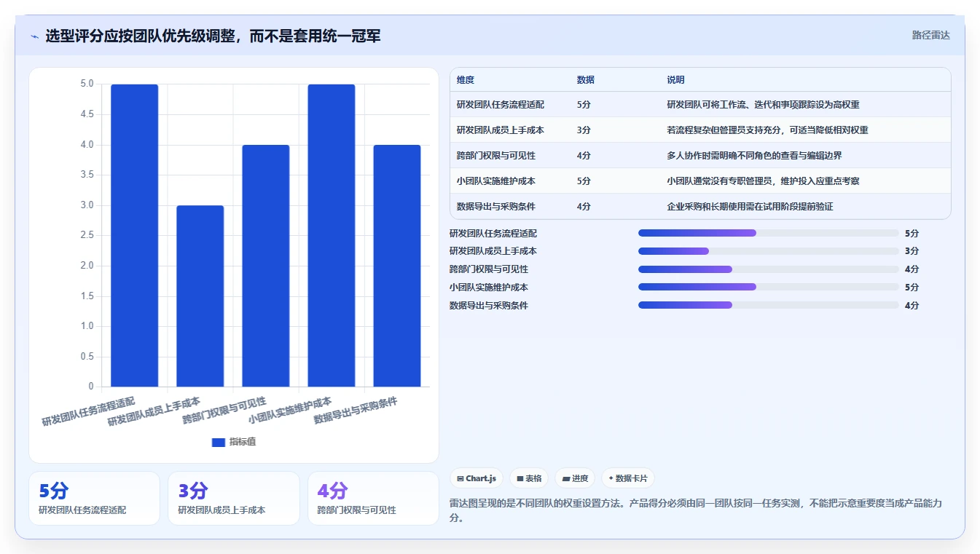
Task: Select the 5分 研发团队任务流程适配 data card
Action: (94, 498)
